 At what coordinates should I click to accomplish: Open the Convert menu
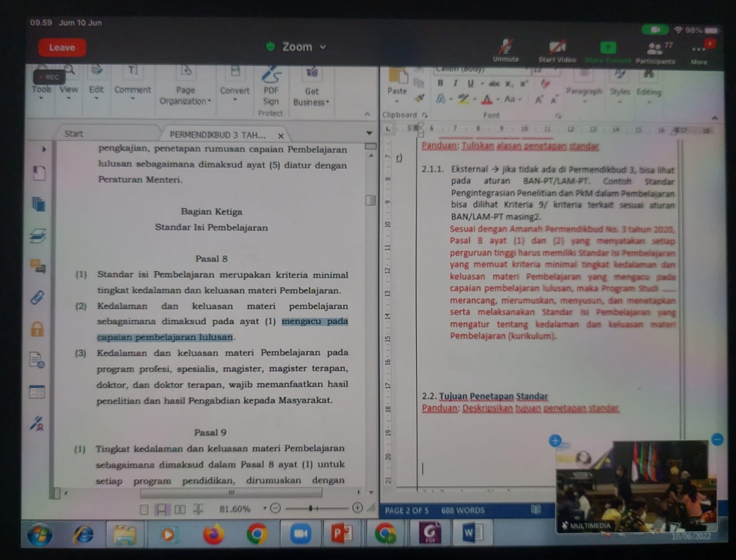click(235, 84)
